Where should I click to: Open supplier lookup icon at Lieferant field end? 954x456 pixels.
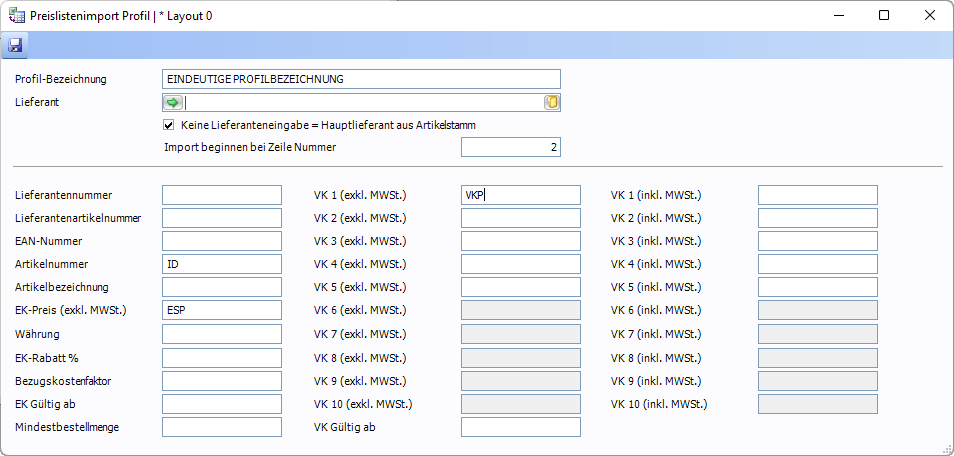click(x=551, y=102)
